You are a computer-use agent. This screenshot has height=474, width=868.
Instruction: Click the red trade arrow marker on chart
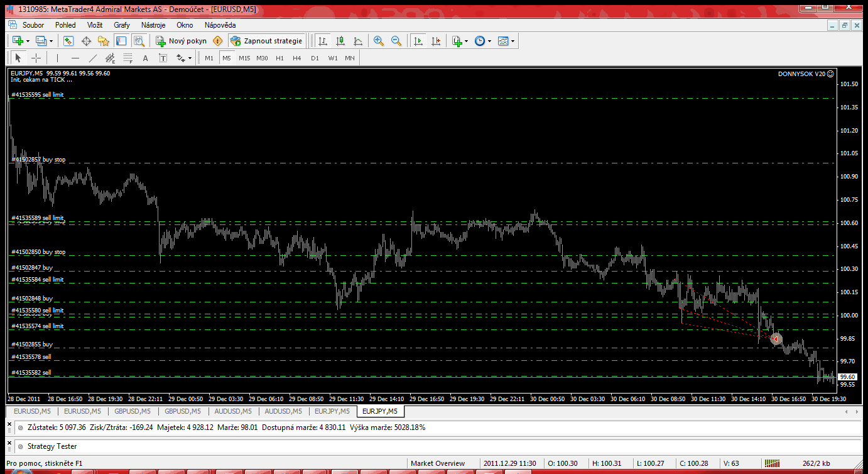(x=776, y=339)
